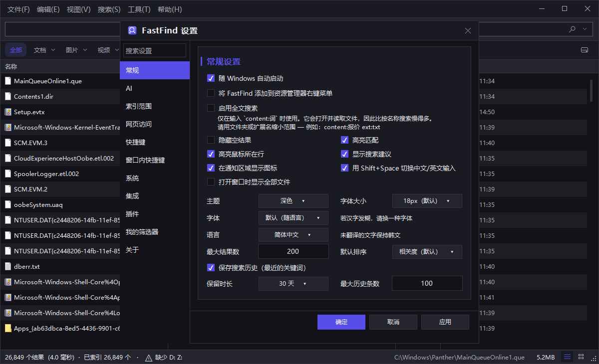Toggle 随 Windows 自动启动 checkbox
The height and width of the screenshot is (364, 599).
(211, 78)
